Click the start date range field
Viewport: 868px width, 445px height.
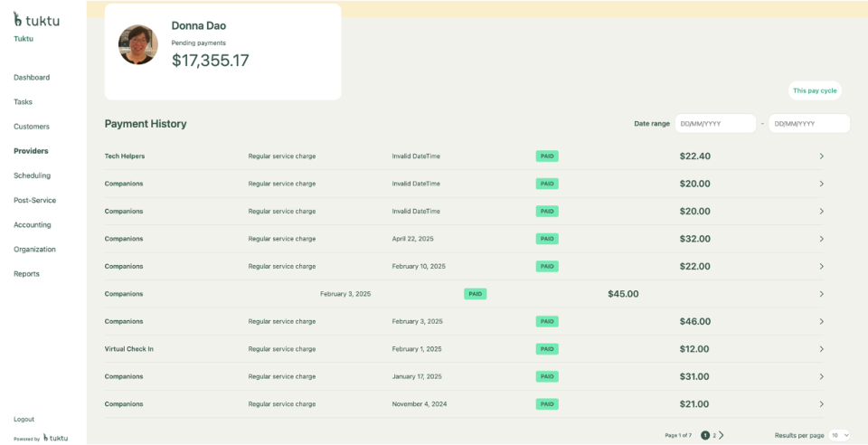click(x=715, y=124)
